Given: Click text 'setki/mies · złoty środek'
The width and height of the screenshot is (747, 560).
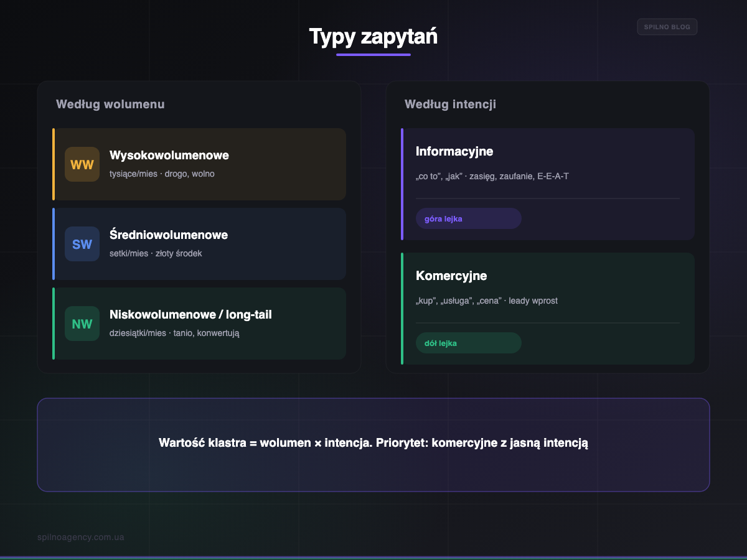Looking at the screenshot, I should click(x=156, y=253).
